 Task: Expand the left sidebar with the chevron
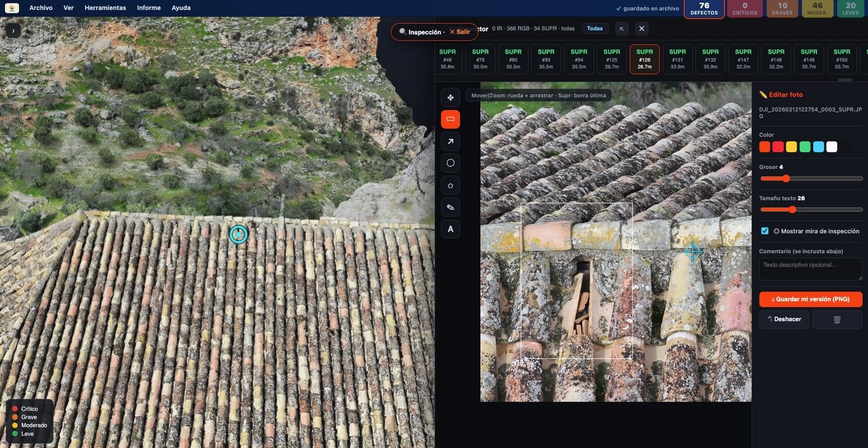[13, 30]
